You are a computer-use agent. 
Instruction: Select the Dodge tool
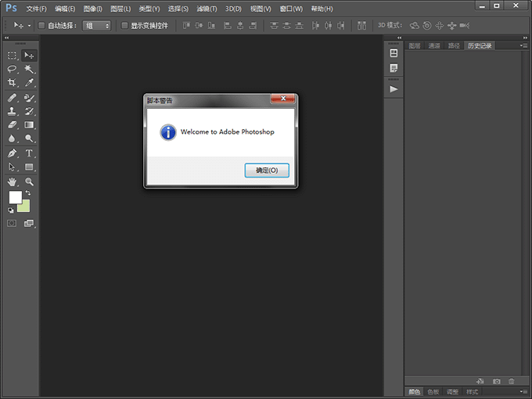29,138
